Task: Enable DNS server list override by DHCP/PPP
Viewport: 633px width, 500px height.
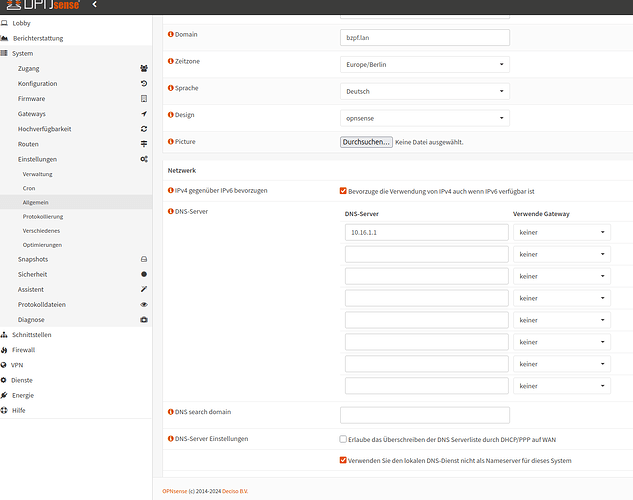Action: click(343, 439)
